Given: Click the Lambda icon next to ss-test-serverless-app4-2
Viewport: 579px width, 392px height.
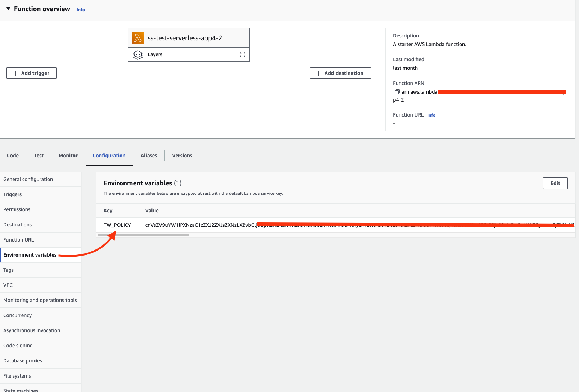Looking at the screenshot, I should [x=138, y=37].
